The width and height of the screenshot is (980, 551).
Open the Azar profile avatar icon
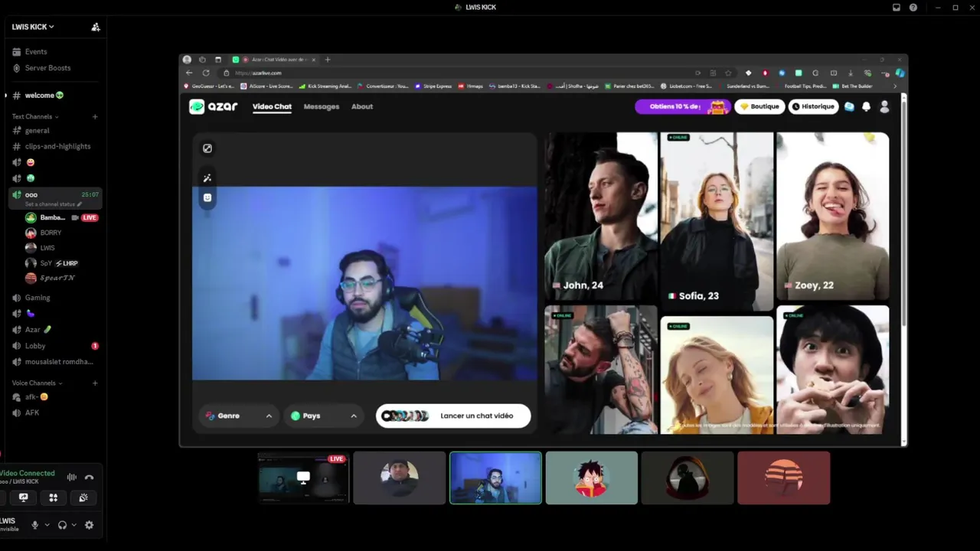point(884,107)
